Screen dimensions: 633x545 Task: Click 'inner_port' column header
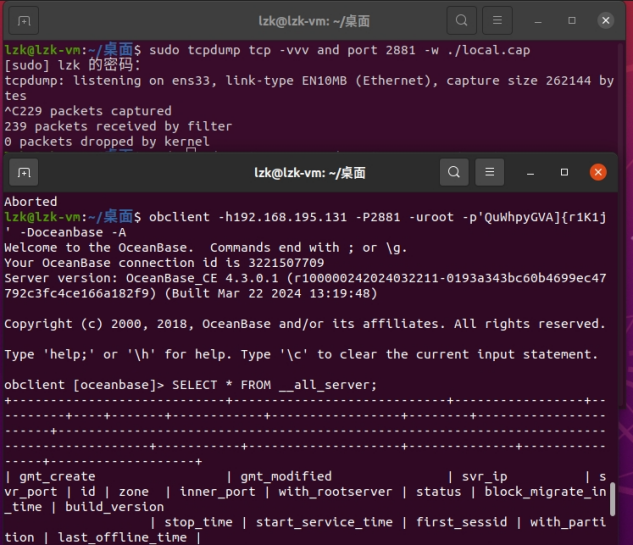coord(218,492)
